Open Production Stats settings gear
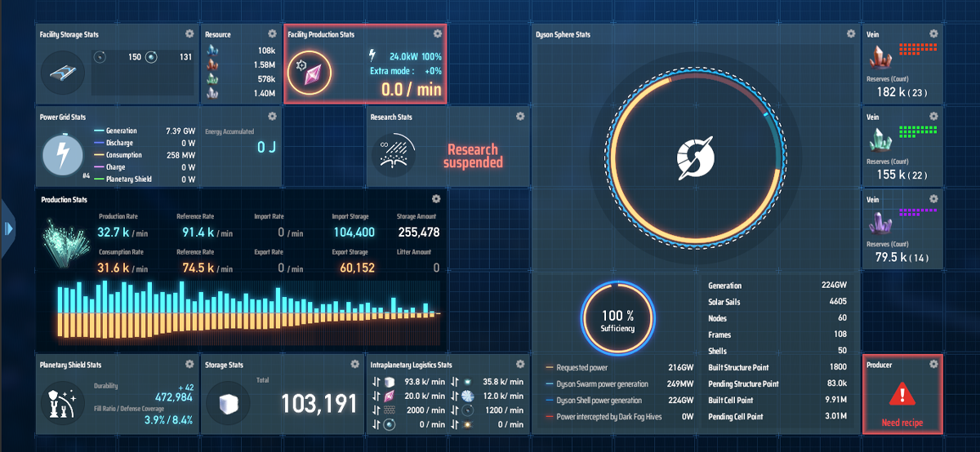Screen dimensions: 980x452 tap(436, 199)
